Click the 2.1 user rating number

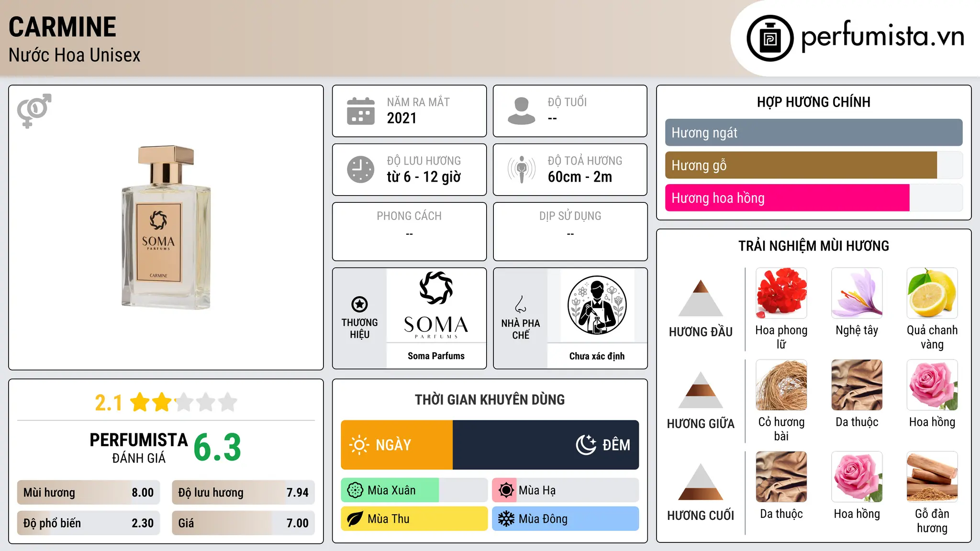tap(109, 403)
